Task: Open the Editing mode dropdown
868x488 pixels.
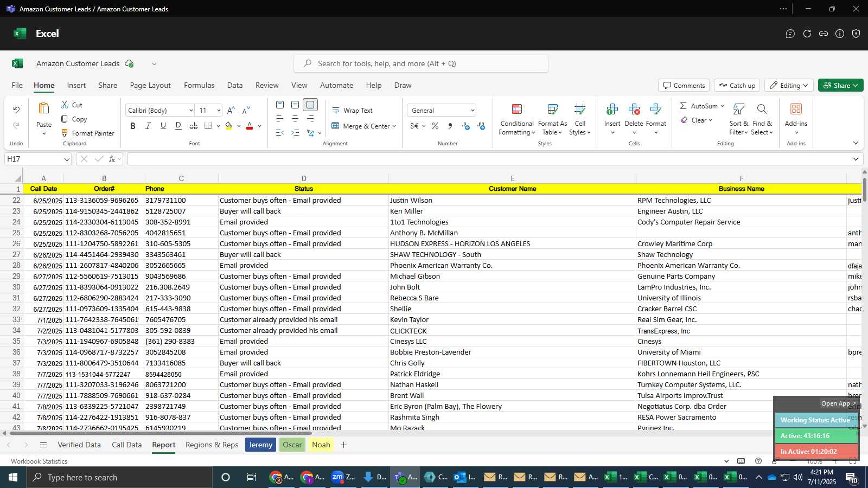Action: [789, 86]
